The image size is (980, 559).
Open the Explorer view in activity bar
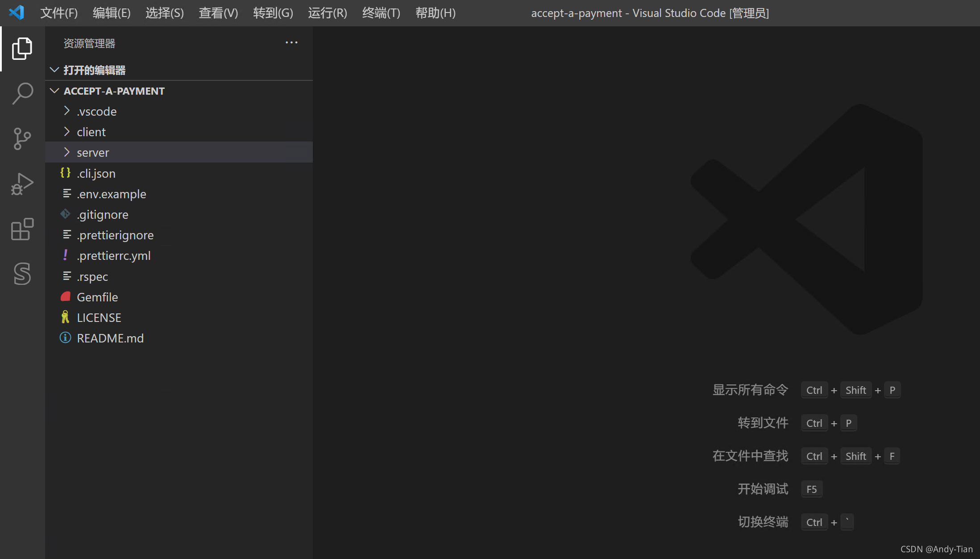22,48
